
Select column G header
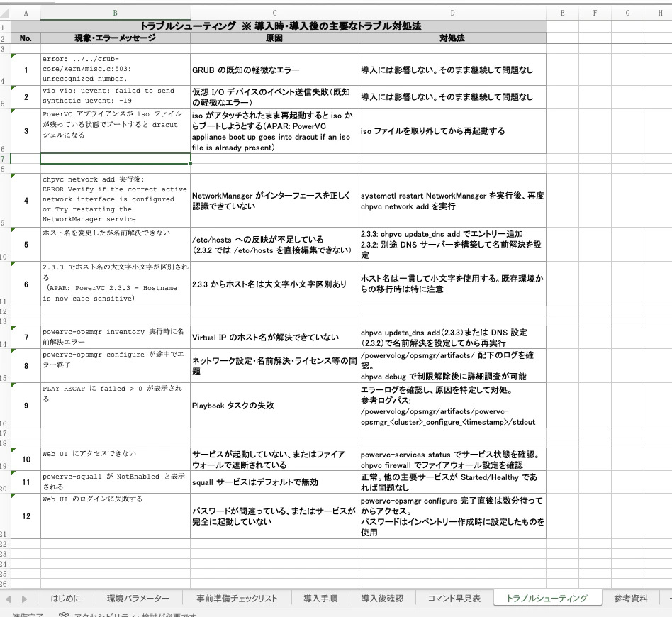click(627, 13)
